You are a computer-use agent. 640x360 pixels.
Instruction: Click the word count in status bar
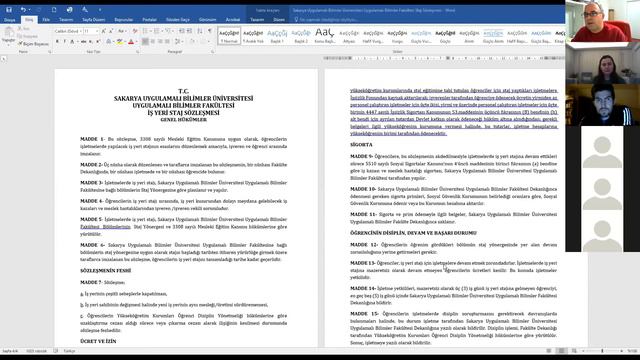pos(36,351)
